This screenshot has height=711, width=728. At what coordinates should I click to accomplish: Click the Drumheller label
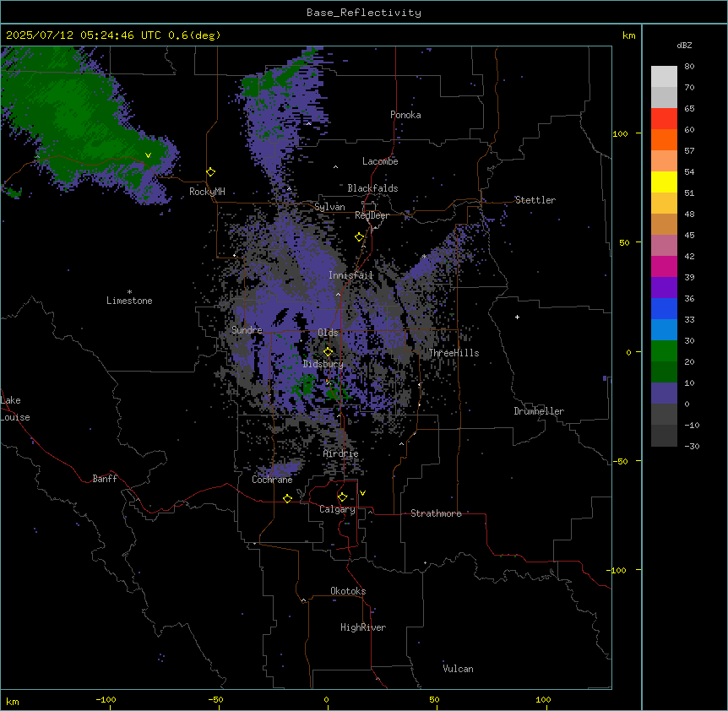(x=539, y=411)
